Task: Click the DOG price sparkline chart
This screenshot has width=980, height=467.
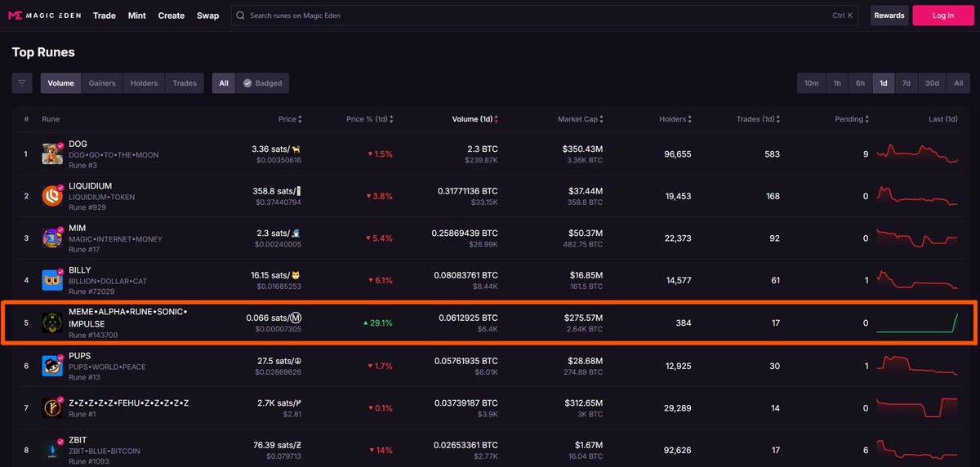Action: (917, 153)
